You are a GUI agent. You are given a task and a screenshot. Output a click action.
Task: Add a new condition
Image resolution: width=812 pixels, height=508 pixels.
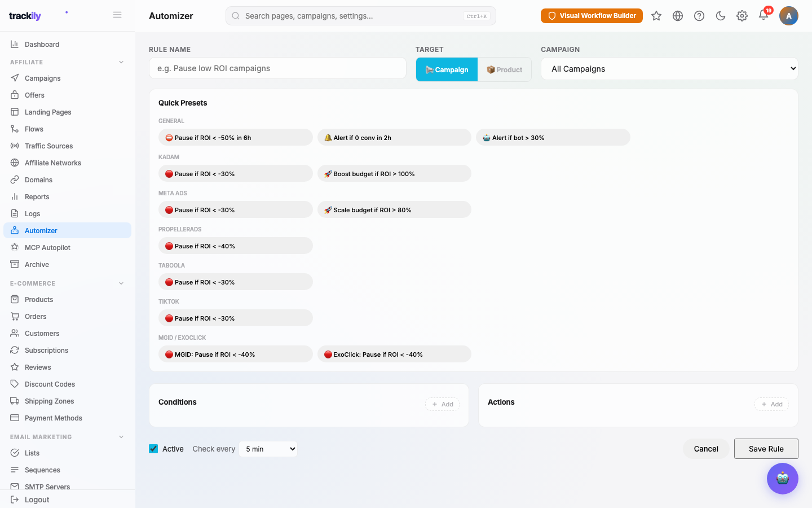point(443,404)
